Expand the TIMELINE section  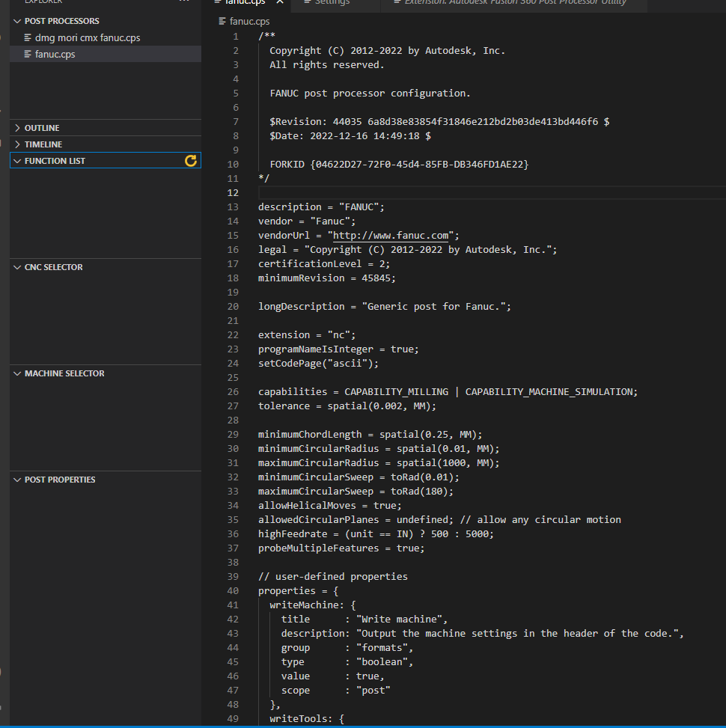point(17,144)
